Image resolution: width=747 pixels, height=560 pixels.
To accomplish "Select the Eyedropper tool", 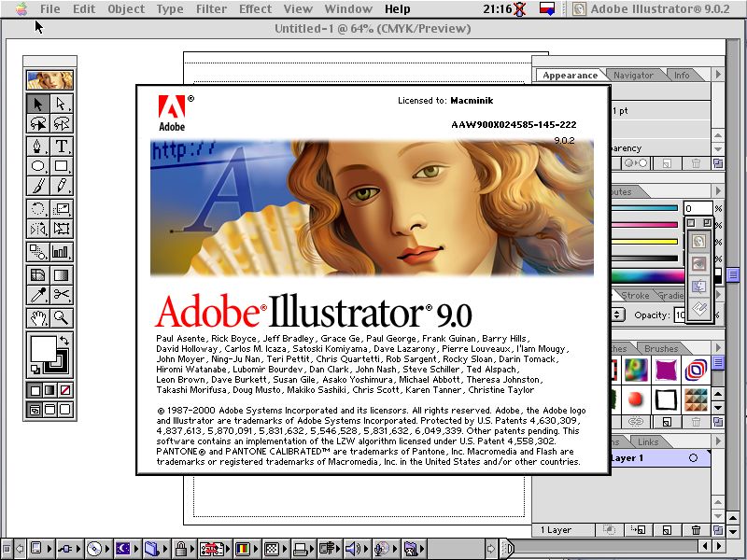I will click(38, 295).
